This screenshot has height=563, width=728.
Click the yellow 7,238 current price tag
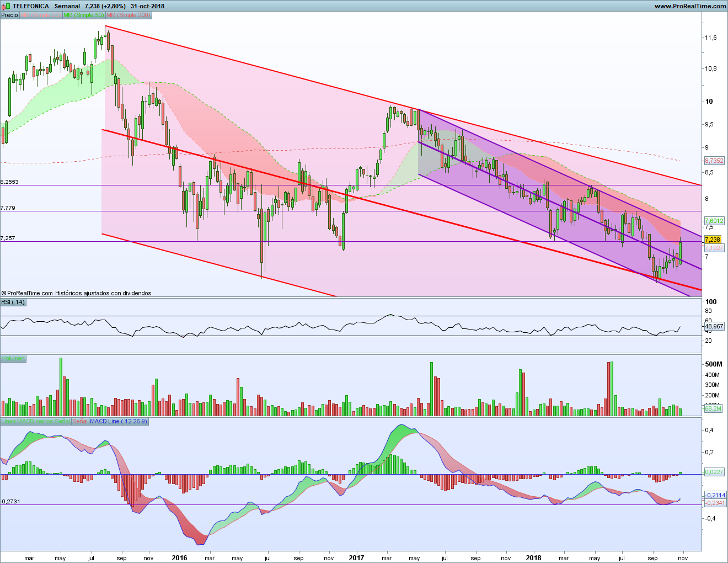[713, 240]
